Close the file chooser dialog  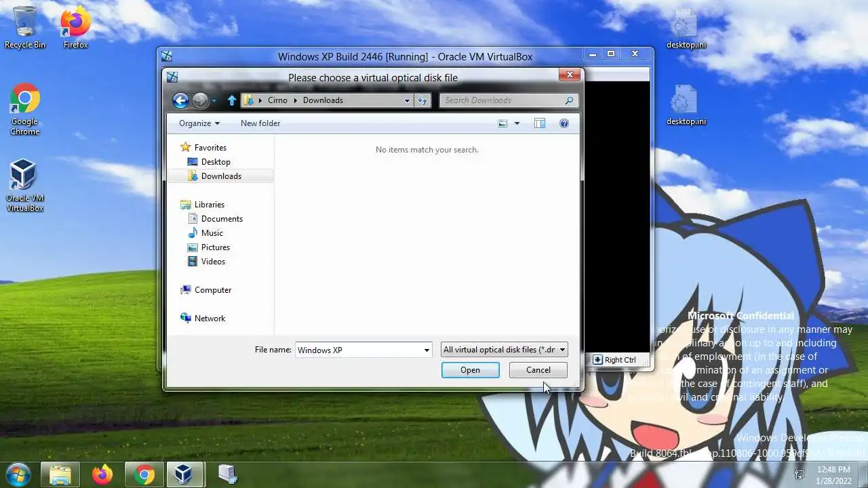(x=570, y=75)
